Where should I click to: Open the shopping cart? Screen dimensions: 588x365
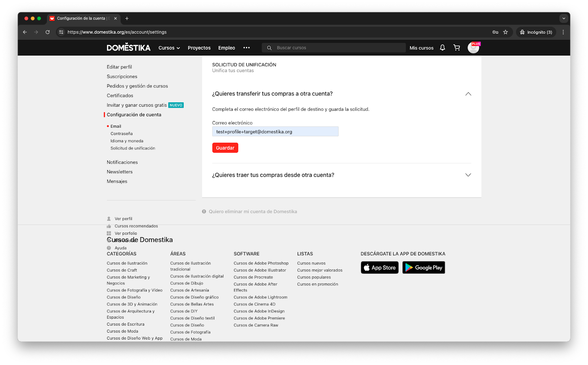tap(457, 47)
